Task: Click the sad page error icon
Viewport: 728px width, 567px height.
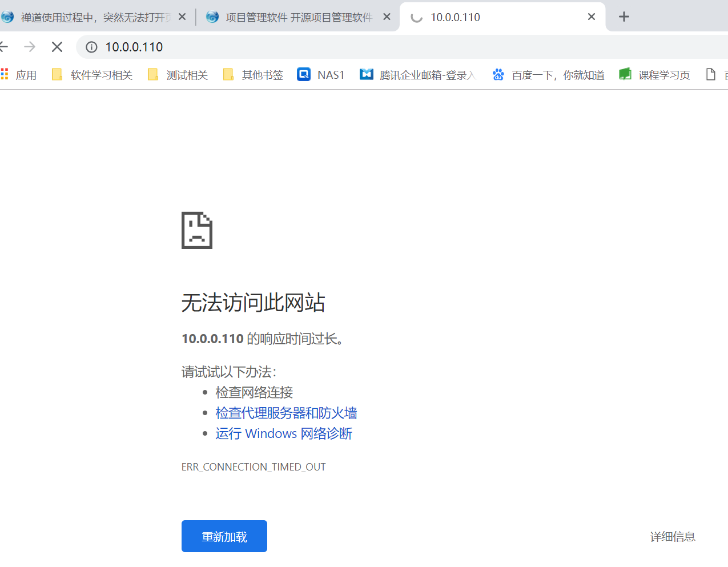Action: pos(197,230)
